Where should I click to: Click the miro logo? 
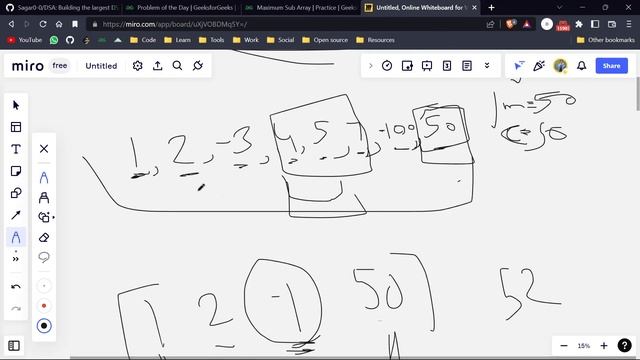pos(28,66)
